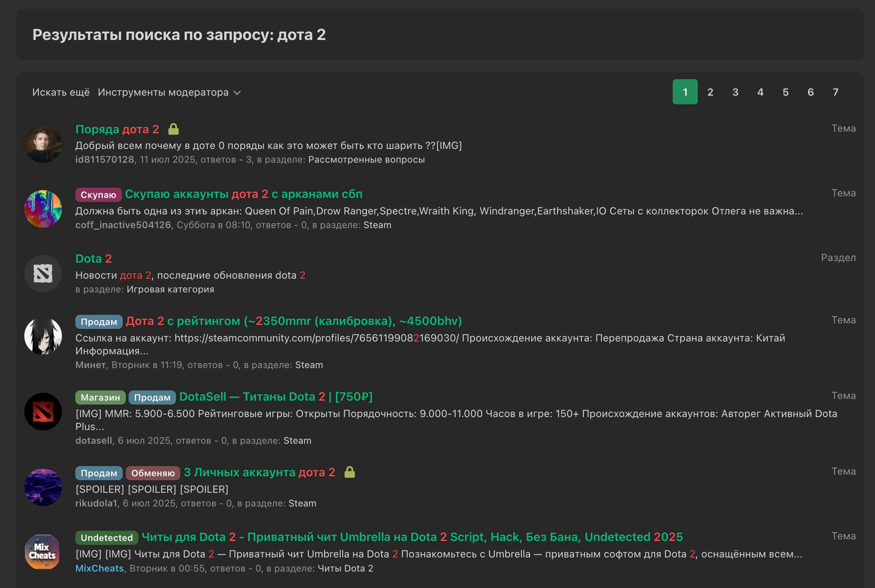Click the Искать ещё link

point(61,92)
